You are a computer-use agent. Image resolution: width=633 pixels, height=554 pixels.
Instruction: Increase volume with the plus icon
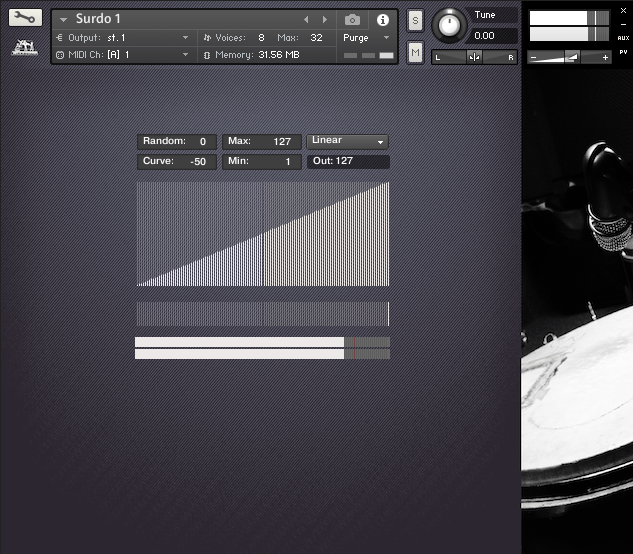coord(605,58)
